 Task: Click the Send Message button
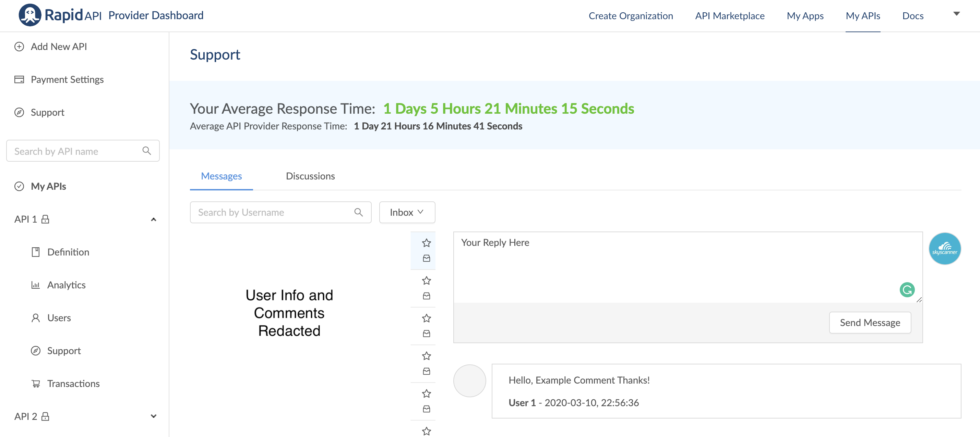point(870,323)
